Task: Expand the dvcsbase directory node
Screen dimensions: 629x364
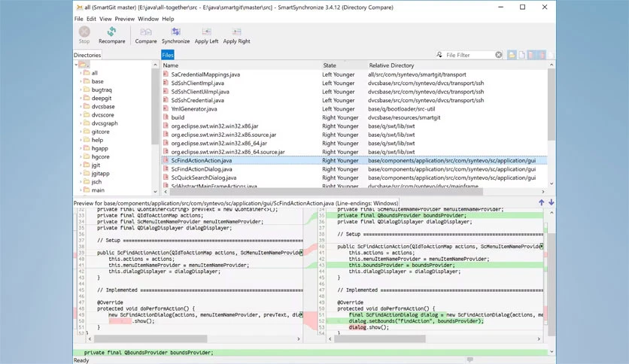Action: (x=81, y=107)
